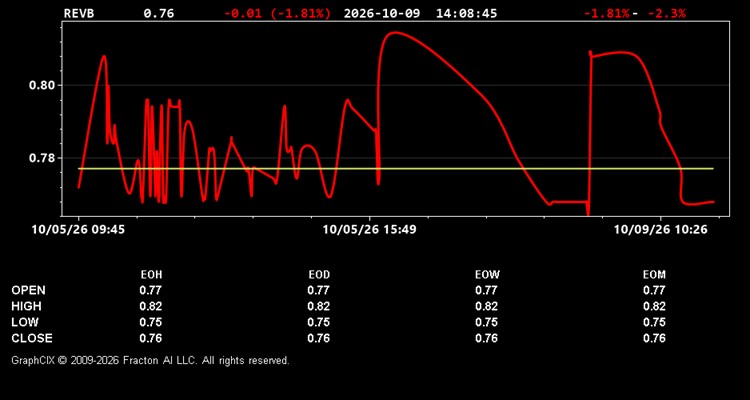This screenshot has height=400, width=750.
Task: Click the EOM HIGH value 0.82
Action: (x=654, y=306)
